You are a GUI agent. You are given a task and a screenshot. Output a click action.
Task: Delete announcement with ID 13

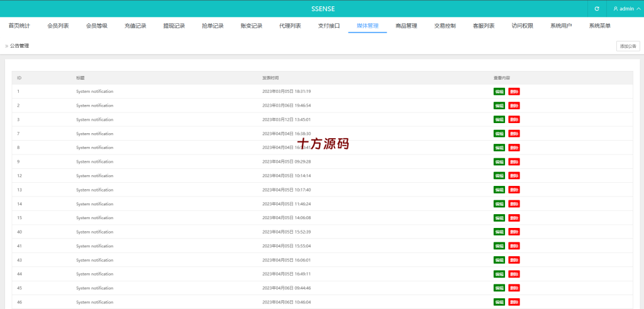coord(514,190)
